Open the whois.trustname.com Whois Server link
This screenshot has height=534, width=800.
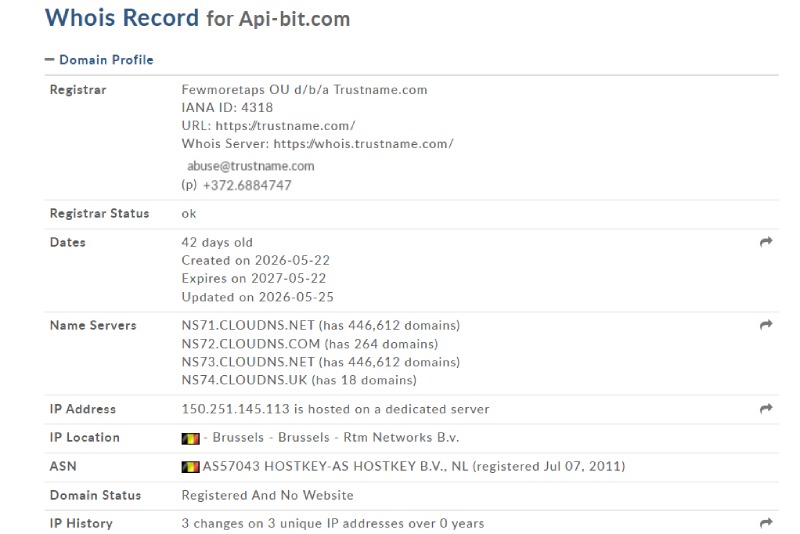coord(363,144)
